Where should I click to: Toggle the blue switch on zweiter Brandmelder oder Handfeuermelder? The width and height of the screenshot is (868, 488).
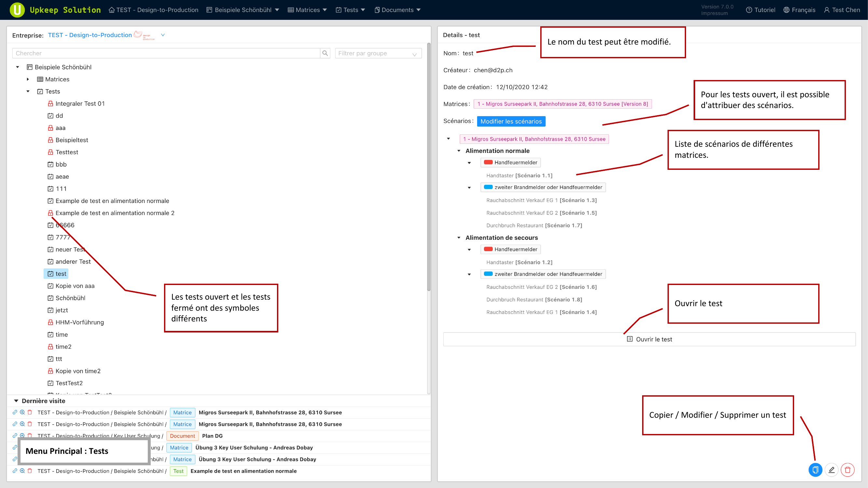pos(489,187)
